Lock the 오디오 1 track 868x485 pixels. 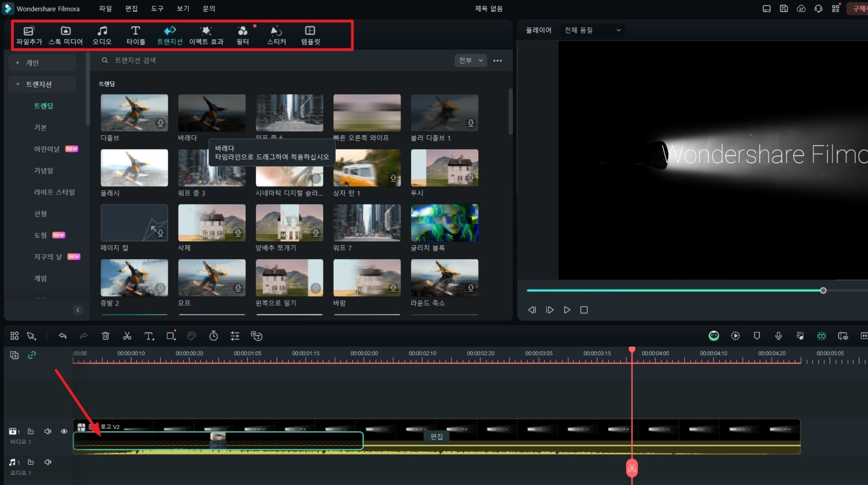pyautogui.click(x=31, y=462)
